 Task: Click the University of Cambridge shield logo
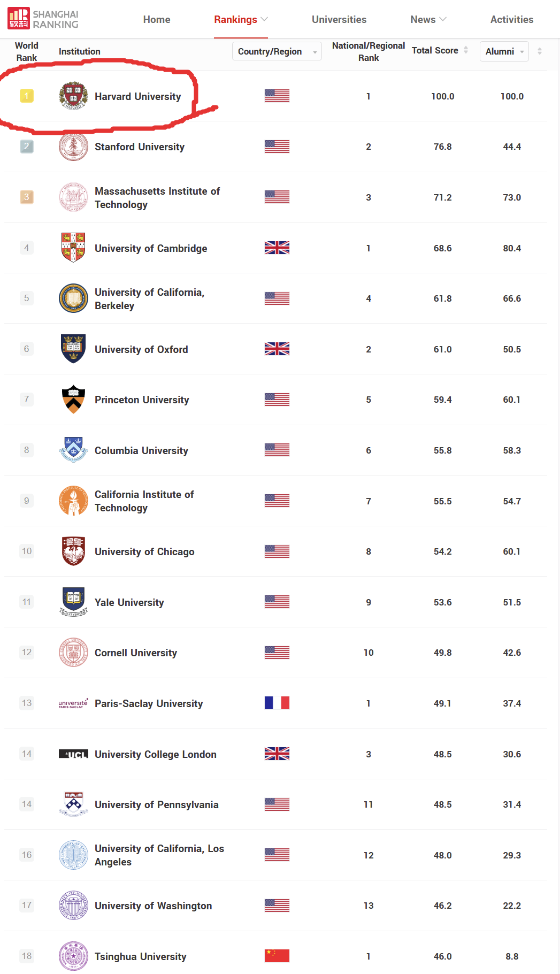tap(73, 248)
